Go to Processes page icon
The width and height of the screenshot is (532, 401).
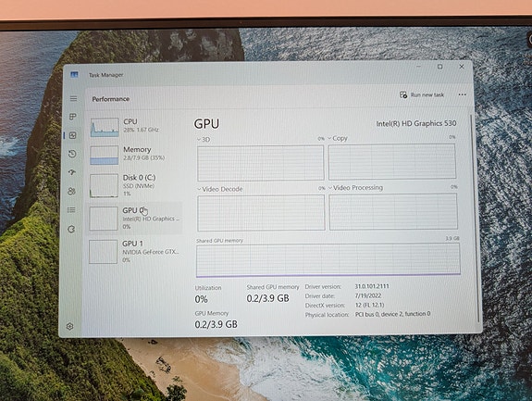pyautogui.click(x=72, y=117)
